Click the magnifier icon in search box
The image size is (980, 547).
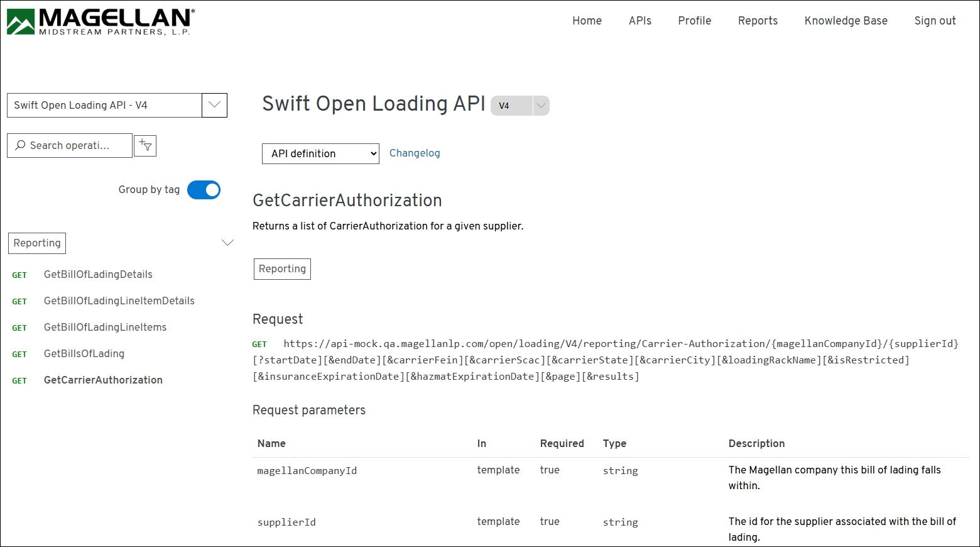coord(21,145)
